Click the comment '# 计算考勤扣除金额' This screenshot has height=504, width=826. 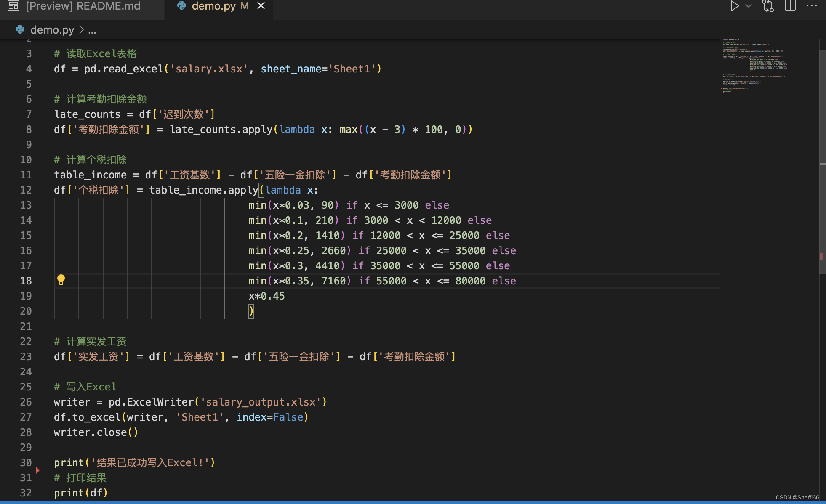[101, 99]
